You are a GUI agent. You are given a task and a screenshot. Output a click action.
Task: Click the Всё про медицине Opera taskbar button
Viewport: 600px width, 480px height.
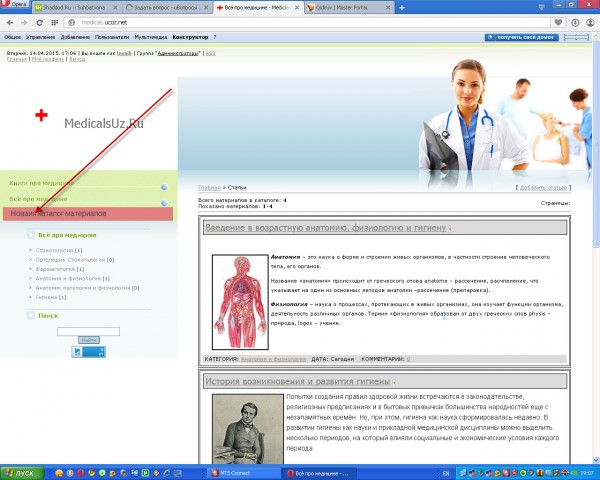320,473
